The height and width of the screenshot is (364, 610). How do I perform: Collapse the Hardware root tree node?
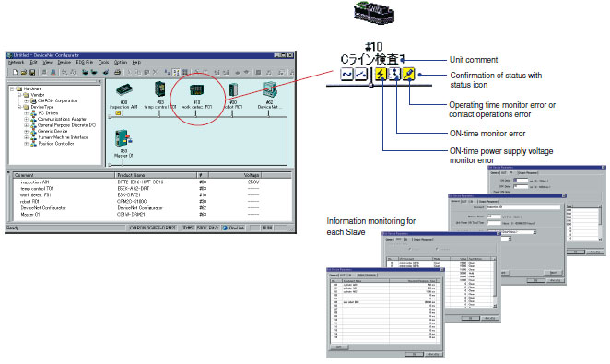[12, 88]
